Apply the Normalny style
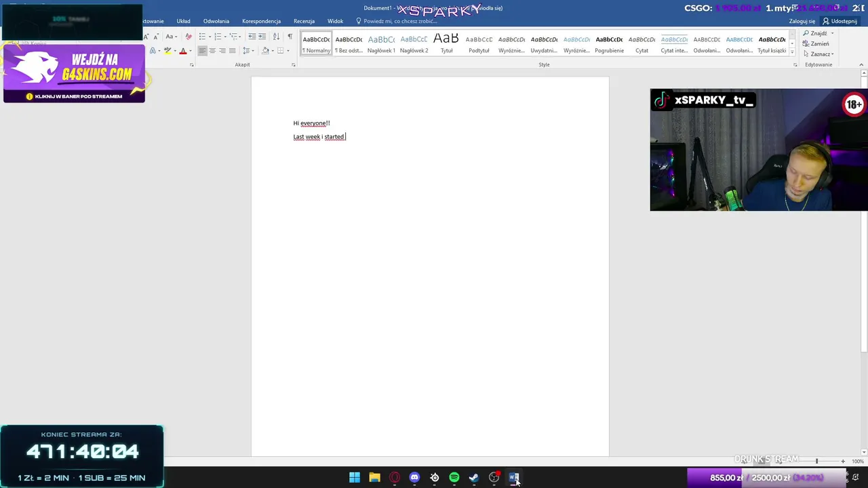The image size is (868, 488). click(x=317, y=44)
